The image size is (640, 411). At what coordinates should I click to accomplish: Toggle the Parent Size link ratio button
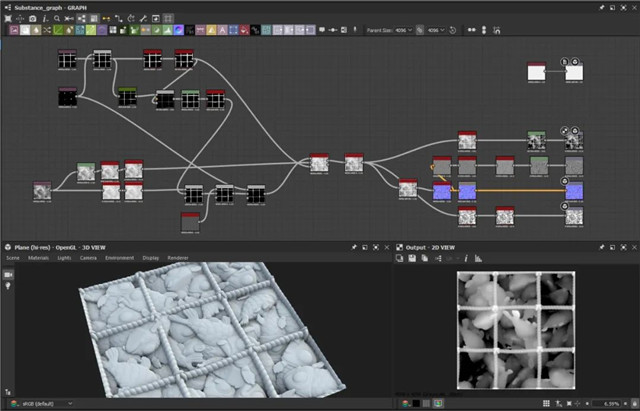[x=419, y=31]
